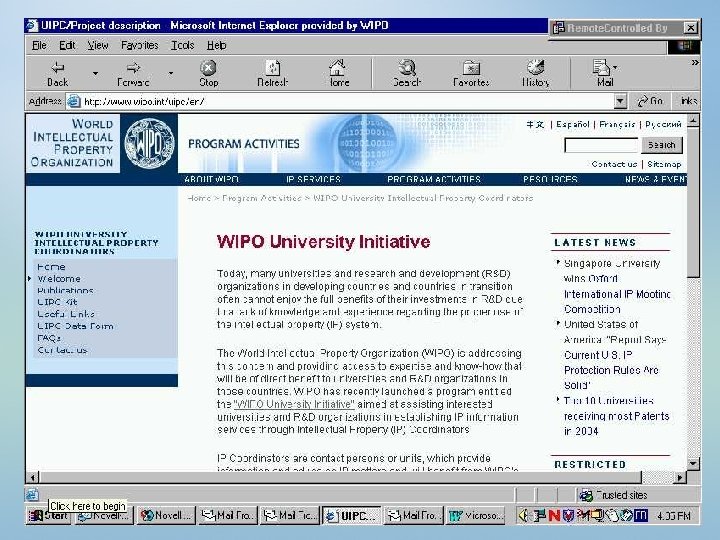
Task: Open the Singapore University news item
Action: (617, 286)
